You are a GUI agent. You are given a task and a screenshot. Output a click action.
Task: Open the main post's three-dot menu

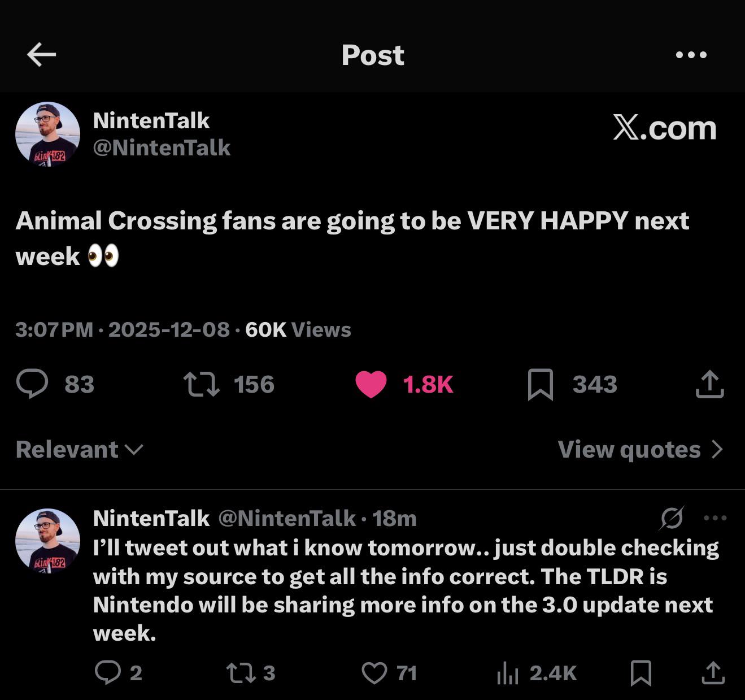pyautogui.click(x=691, y=54)
